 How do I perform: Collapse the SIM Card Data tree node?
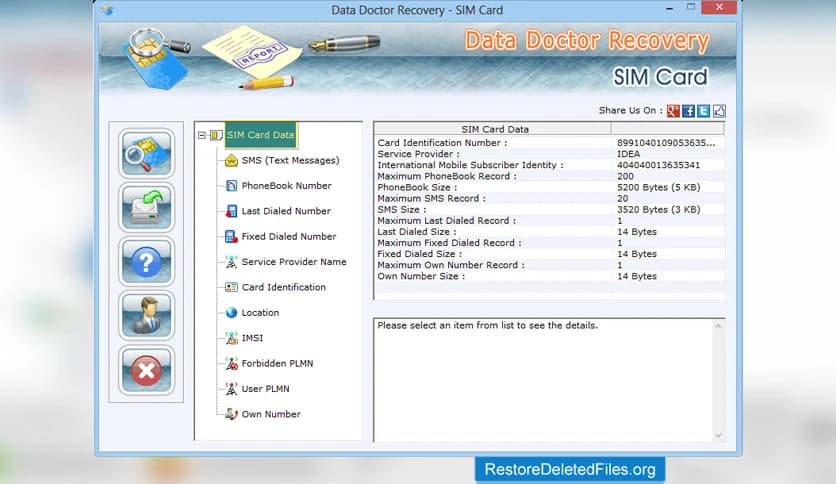point(202,135)
